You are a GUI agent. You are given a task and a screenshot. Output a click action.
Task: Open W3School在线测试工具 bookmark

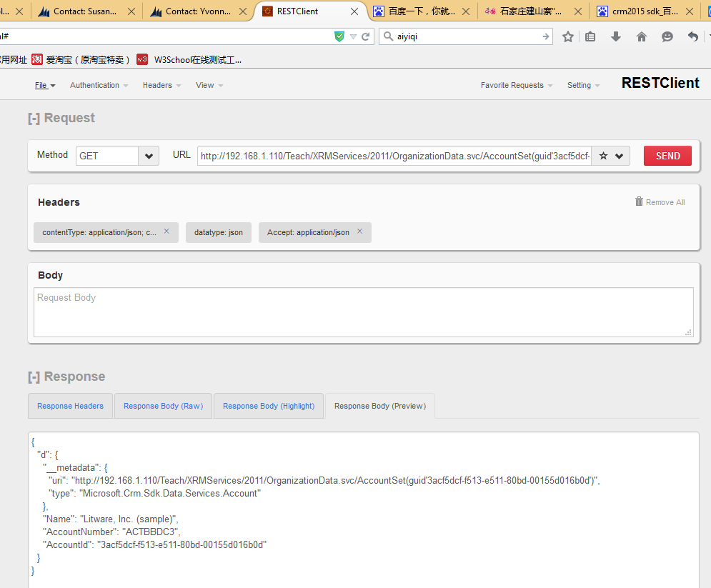189,59
